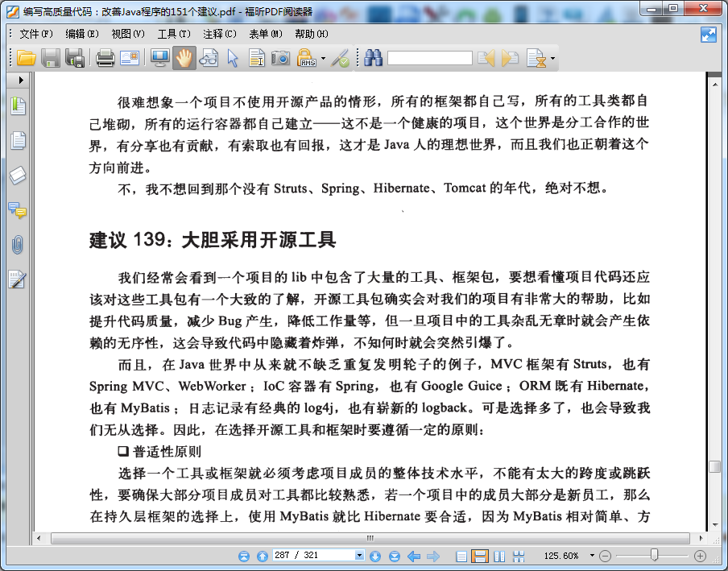Open the Layers panel icon
Image resolution: width=728 pixels, height=571 pixels.
point(18,176)
